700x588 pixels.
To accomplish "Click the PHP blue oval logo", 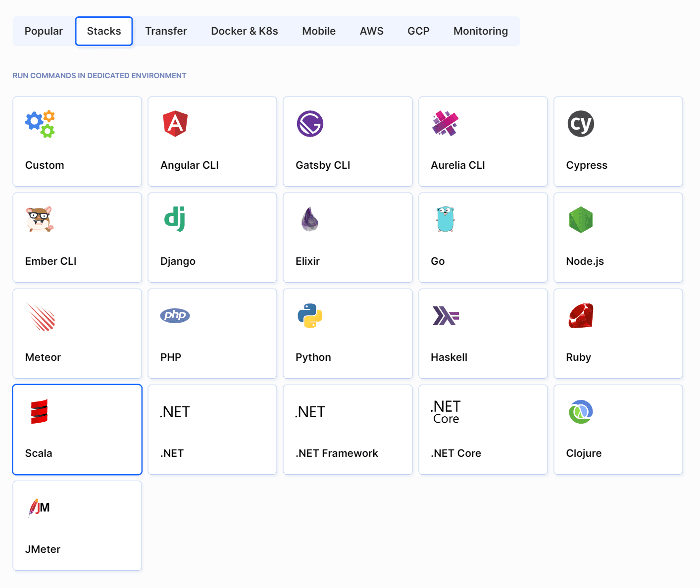I will pyautogui.click(x=175, y=315).
